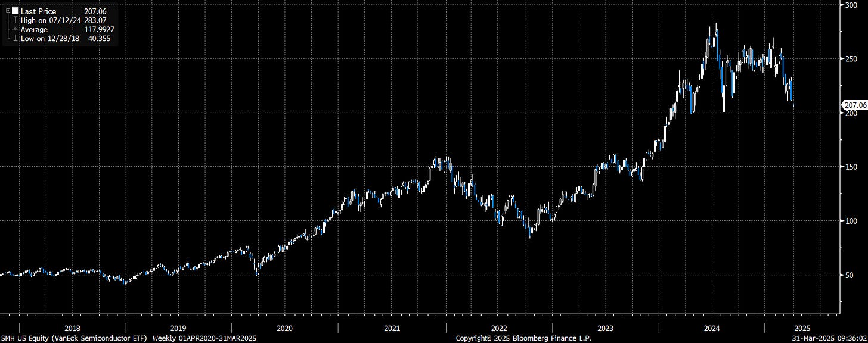
Task: Click the 2021 year label on time axis
Action: (x=391, y=328)
